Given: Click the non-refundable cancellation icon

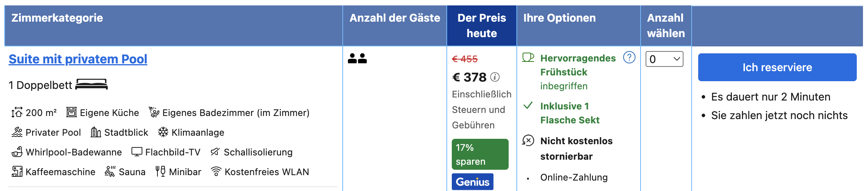Looking at the screenshot, I should pyautogui.click(x=528, y=140).
